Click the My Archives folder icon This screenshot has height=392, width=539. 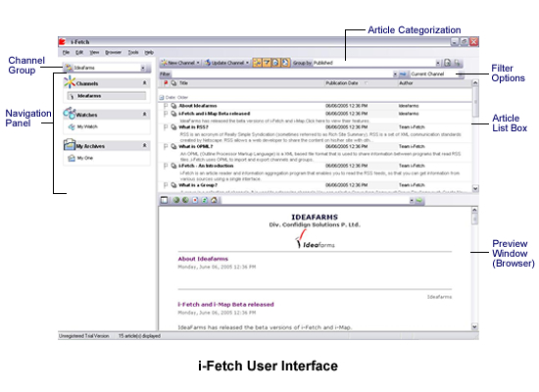pyautogui.click(x=70, y=144)
